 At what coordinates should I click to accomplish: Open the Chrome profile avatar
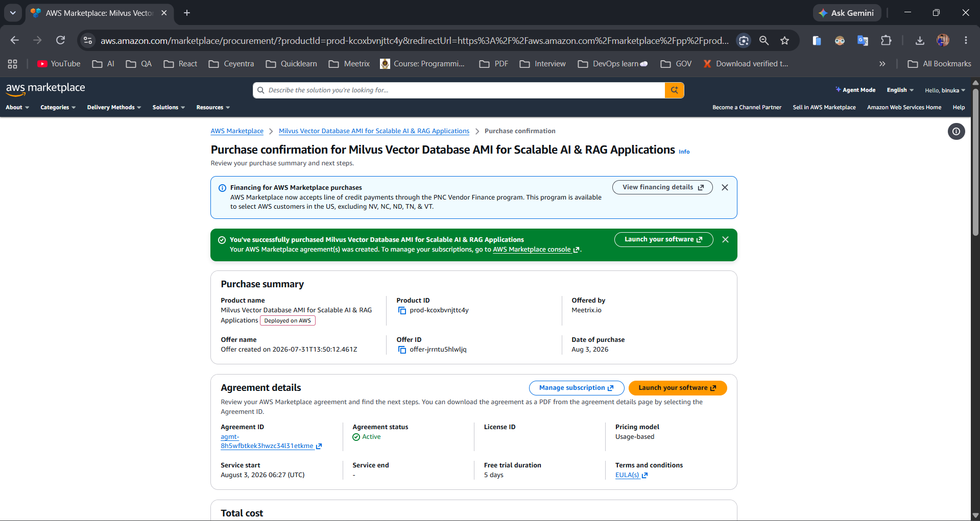[943, 40]
